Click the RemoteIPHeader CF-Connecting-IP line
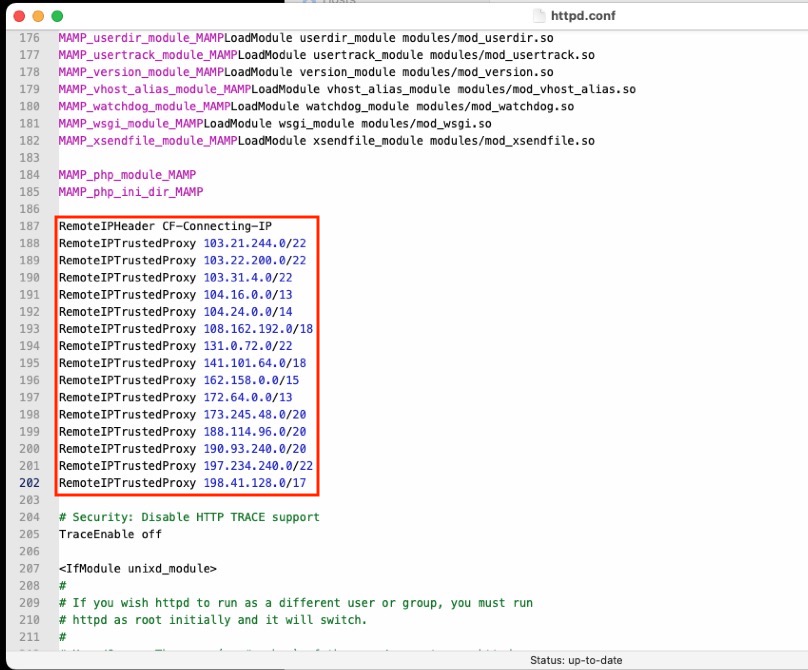 [x=165, y=226]
